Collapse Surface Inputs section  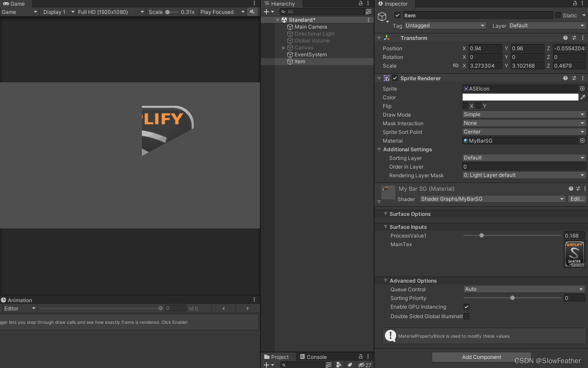pyautogui.click(x=385, y=227)
